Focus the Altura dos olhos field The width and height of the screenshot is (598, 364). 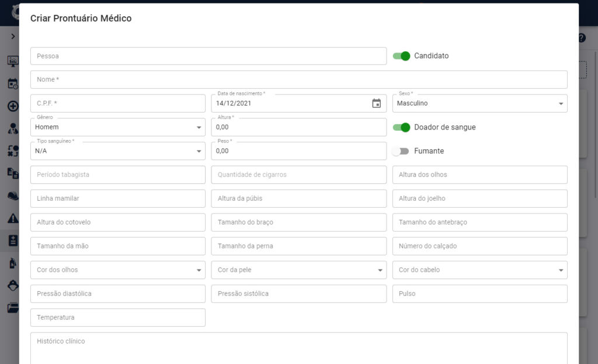[x=480, y=175]
